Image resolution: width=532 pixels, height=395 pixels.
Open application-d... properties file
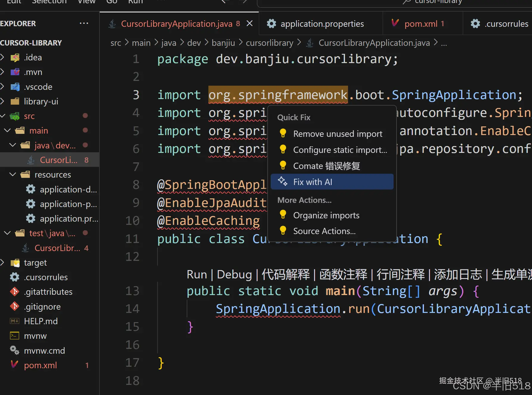(50, 189)
